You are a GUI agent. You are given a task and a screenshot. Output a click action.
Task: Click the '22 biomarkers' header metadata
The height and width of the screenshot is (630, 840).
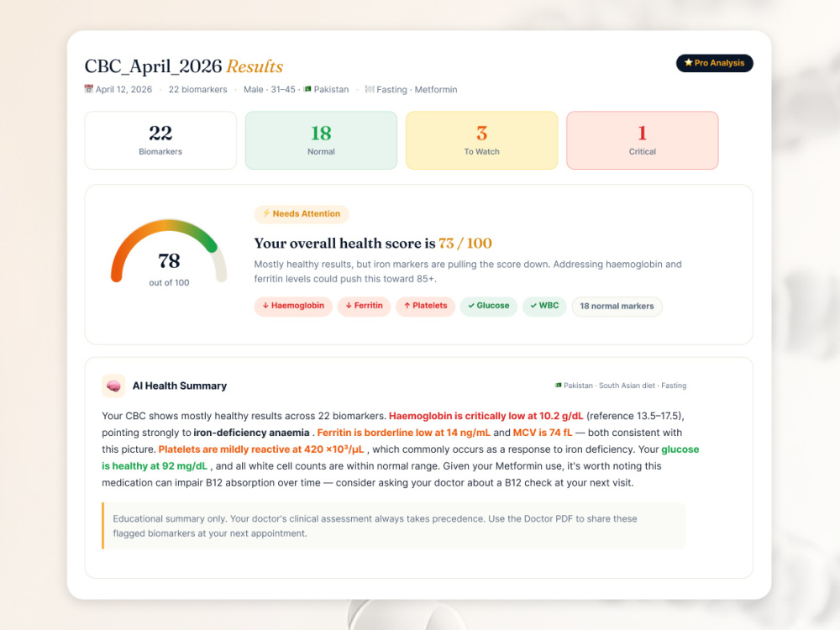(x=197, y=90)
